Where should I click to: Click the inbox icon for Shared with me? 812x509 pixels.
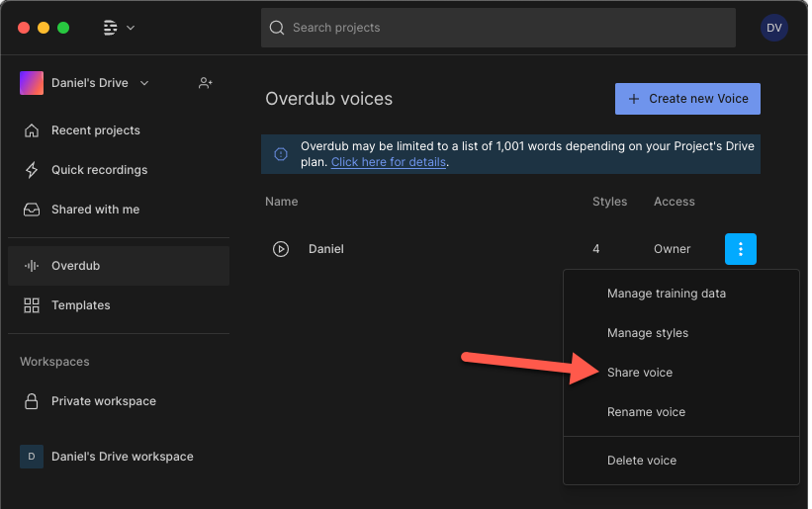coord(32,210)
